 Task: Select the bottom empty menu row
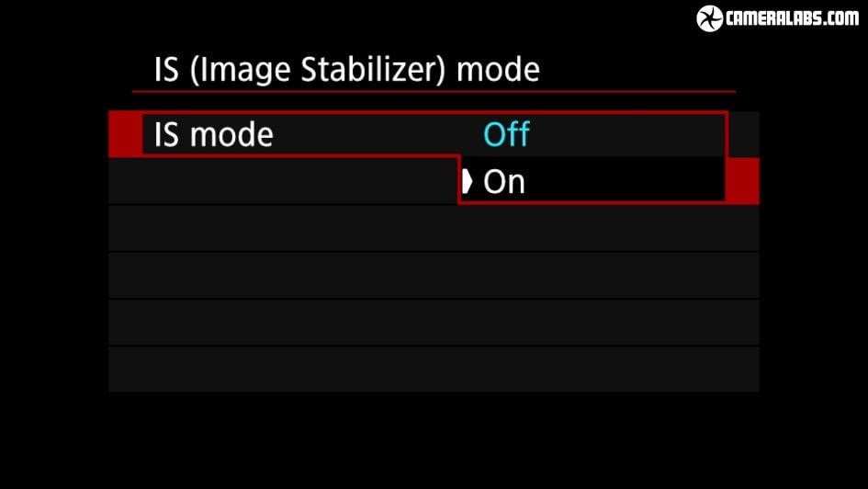pos(434,369)
